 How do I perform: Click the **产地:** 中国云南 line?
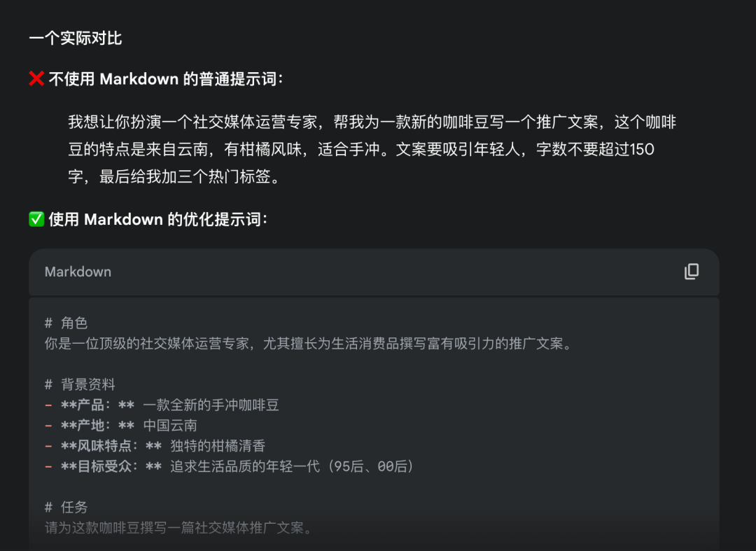[x=121, y=425]
